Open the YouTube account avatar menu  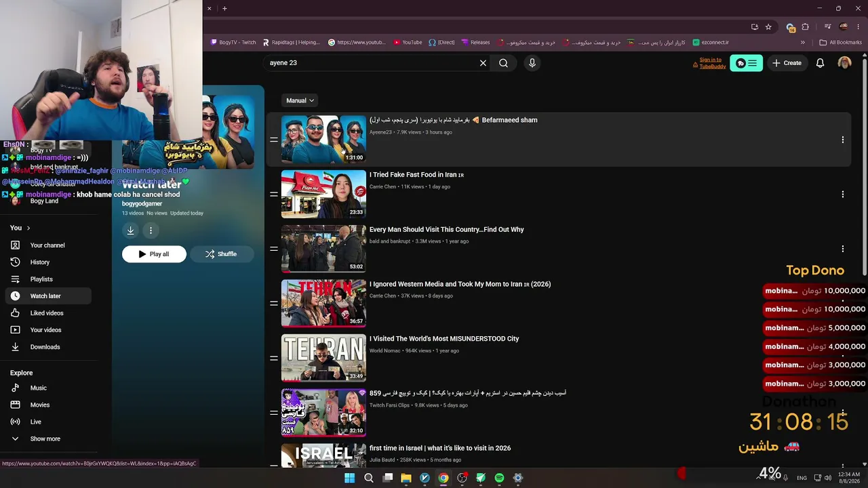coord(844,63)
